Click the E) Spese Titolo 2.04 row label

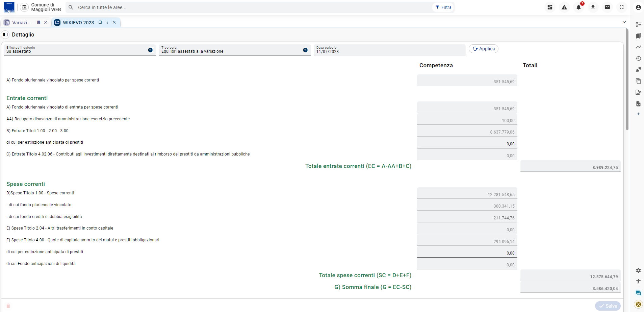pyautogui.click(x=60, y=228)
